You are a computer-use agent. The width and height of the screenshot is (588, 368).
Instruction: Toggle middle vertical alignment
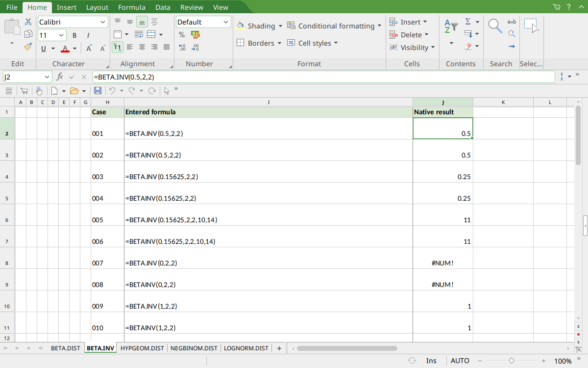click(129, 22)
